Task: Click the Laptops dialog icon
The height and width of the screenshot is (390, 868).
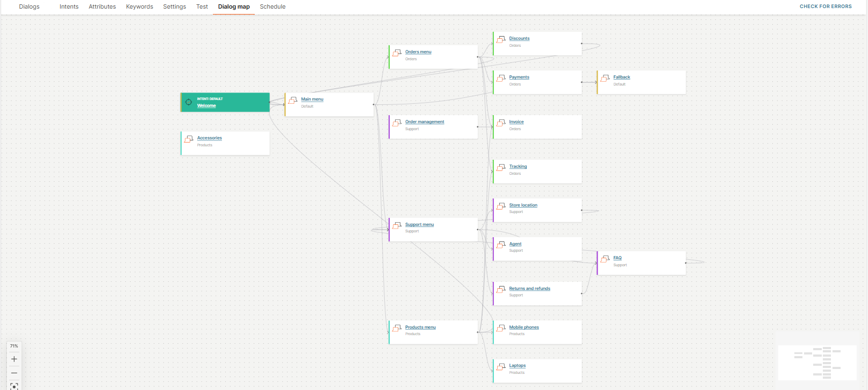Action: 501,366
